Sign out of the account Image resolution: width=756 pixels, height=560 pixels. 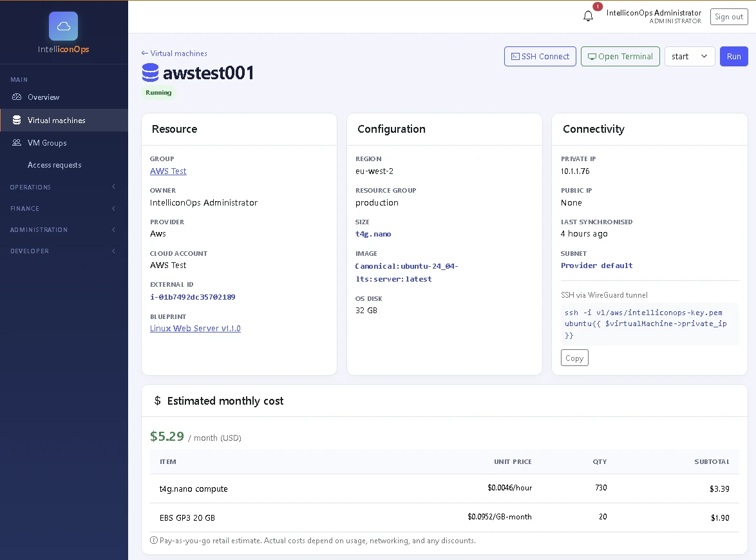click(728, 16)
